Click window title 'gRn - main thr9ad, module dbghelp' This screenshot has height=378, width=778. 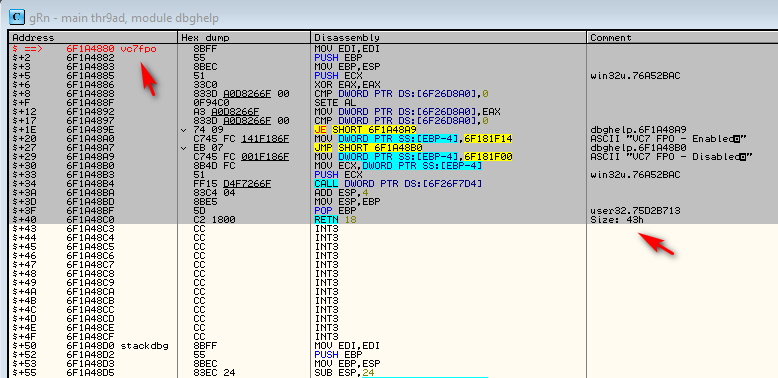coord(124,18)
